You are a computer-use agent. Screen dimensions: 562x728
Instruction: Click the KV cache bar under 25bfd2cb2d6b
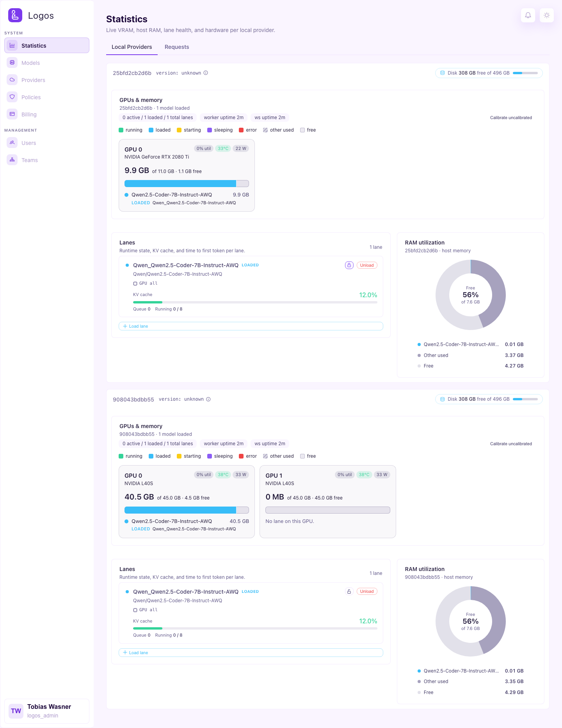pos(255,302)
